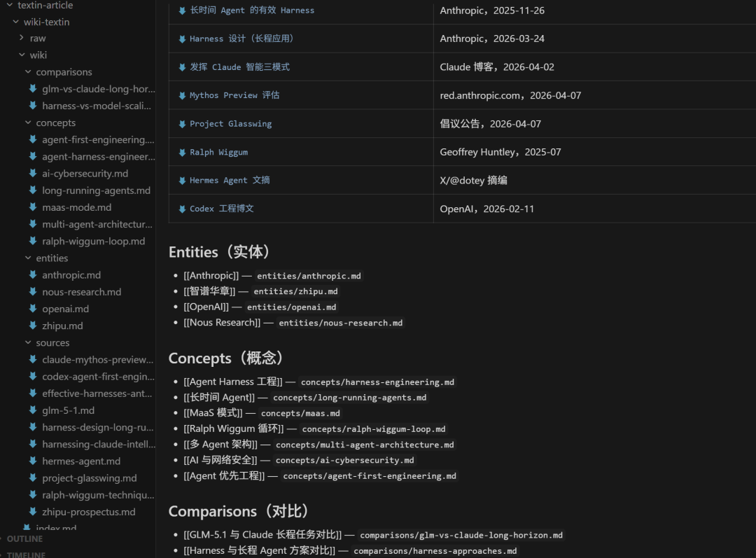Click markdown icon of glm-vs-claude-long-hor file
The height and width of the screenshot is (558, 756).
coord(33,88)
